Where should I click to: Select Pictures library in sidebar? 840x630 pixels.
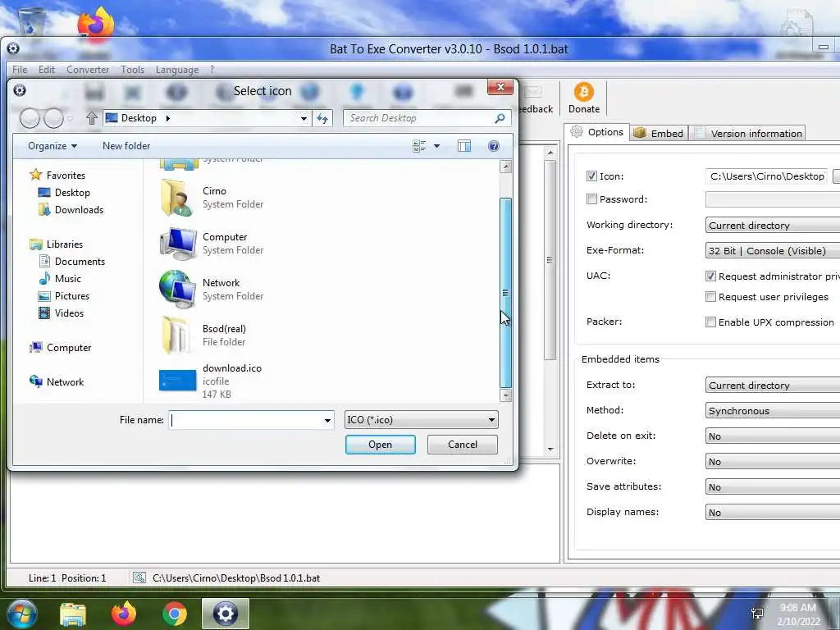click(64, 295)
